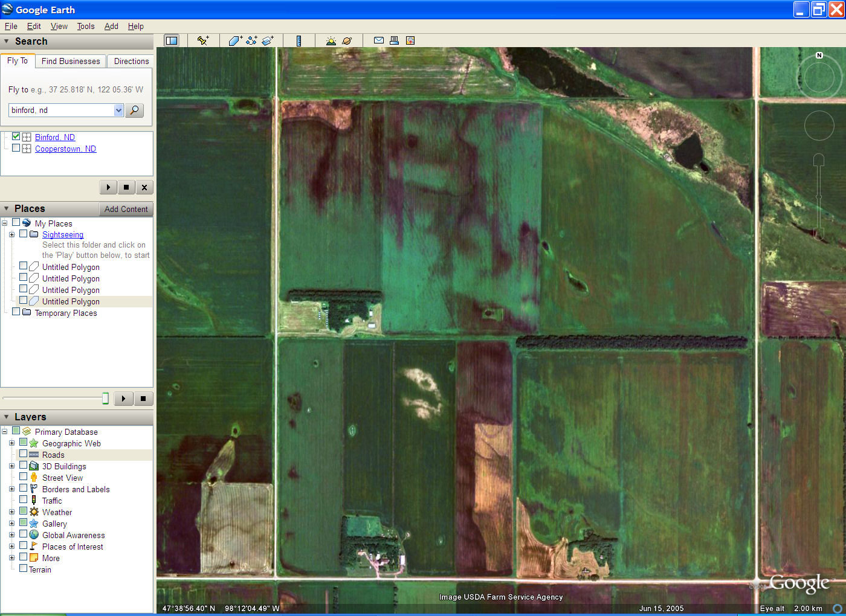This screenshot has width=846, height=616.
Task: Click the play search results button
Action: coord(108,187)
